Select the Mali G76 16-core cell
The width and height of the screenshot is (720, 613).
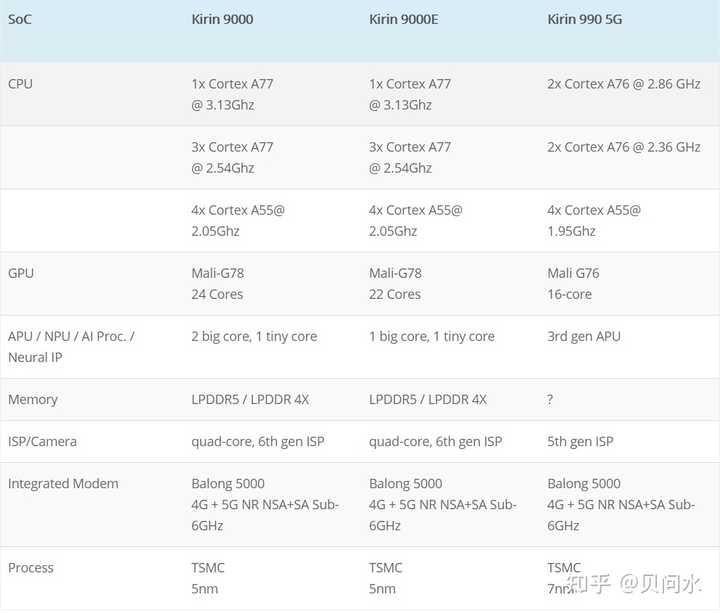574,284
